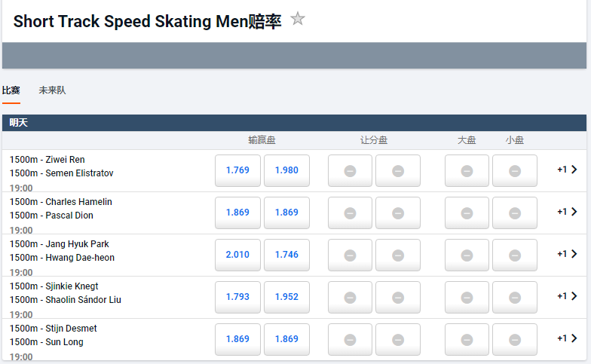Expand +1 markets for the Charles Hamelin match

568,212
